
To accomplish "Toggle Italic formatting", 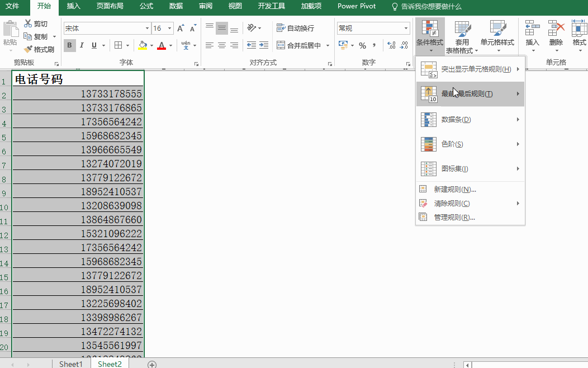I will pos(82,45).
